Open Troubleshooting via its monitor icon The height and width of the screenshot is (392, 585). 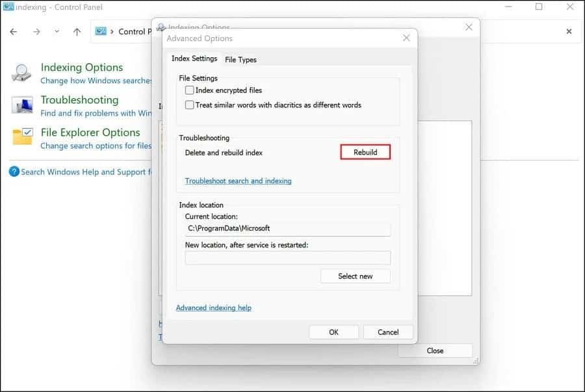pyautogui.click(x=21, y=105)
